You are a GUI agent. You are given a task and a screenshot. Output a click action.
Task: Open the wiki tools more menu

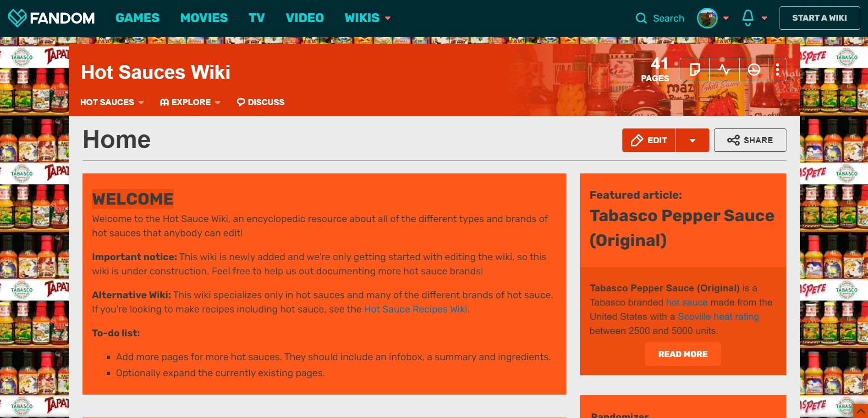(778, 69)
